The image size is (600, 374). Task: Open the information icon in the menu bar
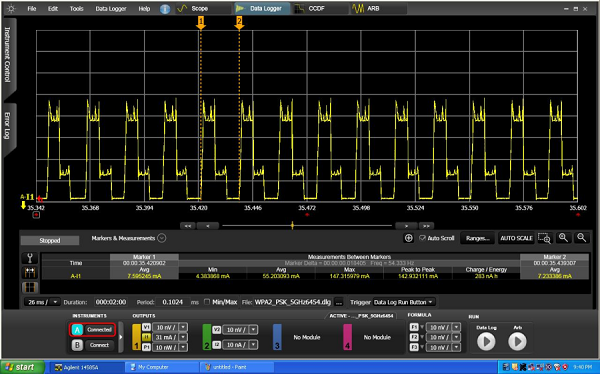[165, 9]
